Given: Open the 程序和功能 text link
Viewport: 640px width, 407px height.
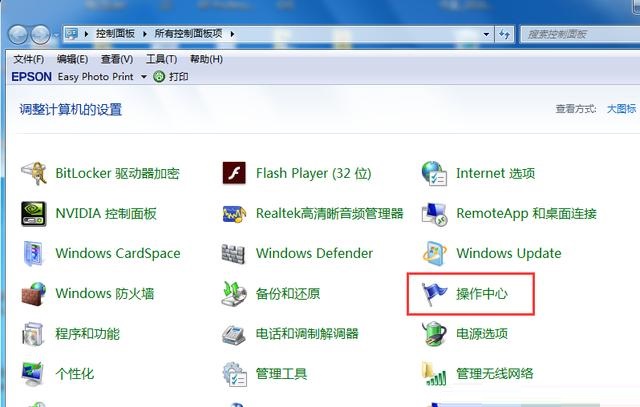Looking at the screenshot, I should pyautogui.click(x=88, y=334).
